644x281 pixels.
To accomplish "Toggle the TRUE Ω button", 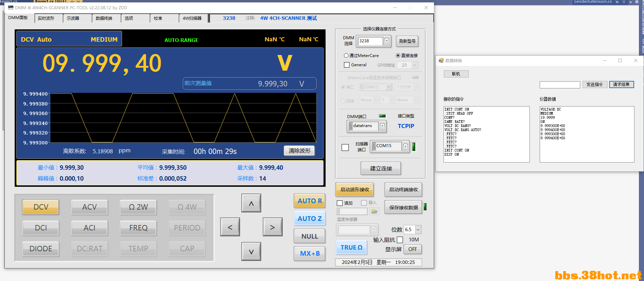I will 351,248.
